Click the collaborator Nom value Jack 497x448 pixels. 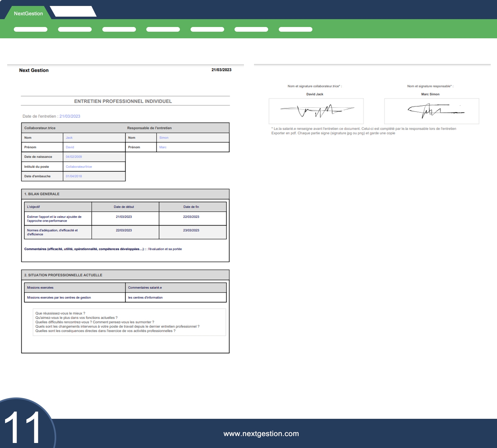[69, 138]
